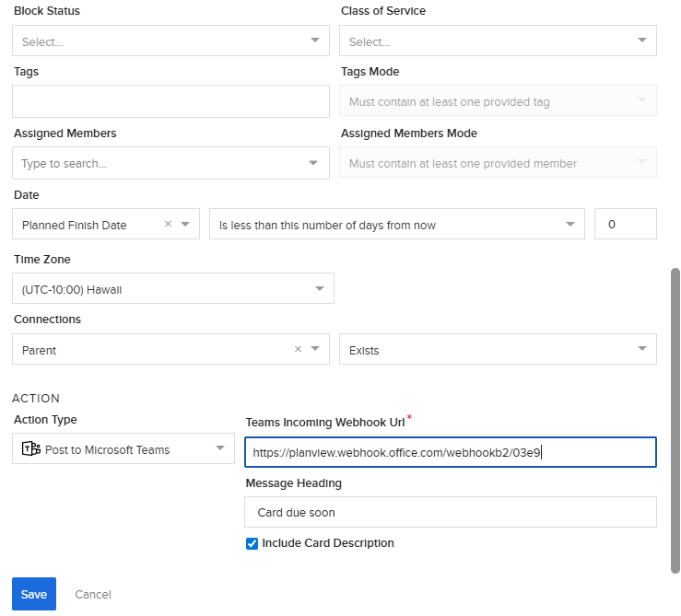Open the Planned Finish Date dropdown arrow
The image size is (681, 616).
pos(185,224)
